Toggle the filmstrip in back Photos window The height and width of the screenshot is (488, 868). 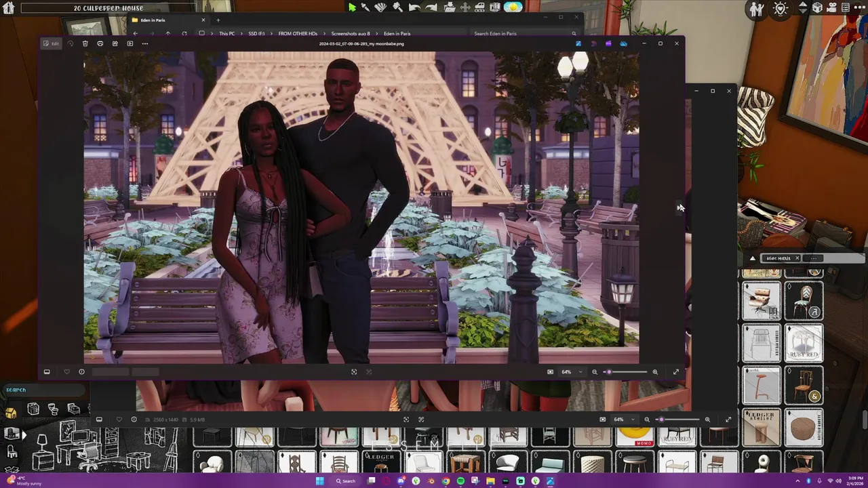(99, 420)
